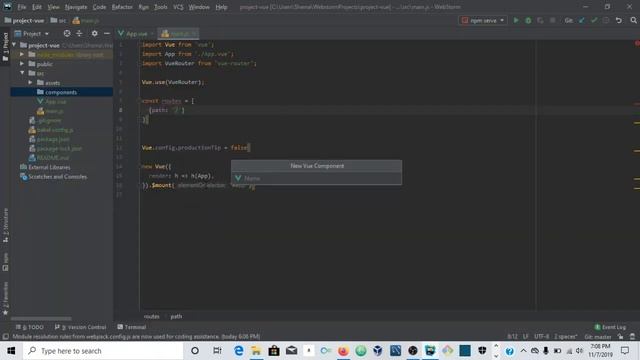
Task: Open Version Control tool window
Action: coord(80,327)
